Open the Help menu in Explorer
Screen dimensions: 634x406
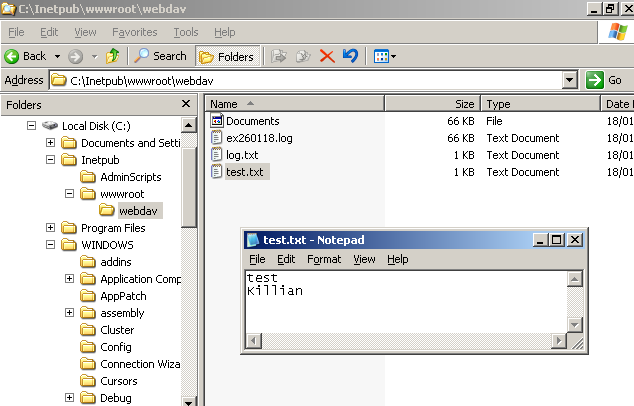(x=225, y=32)
